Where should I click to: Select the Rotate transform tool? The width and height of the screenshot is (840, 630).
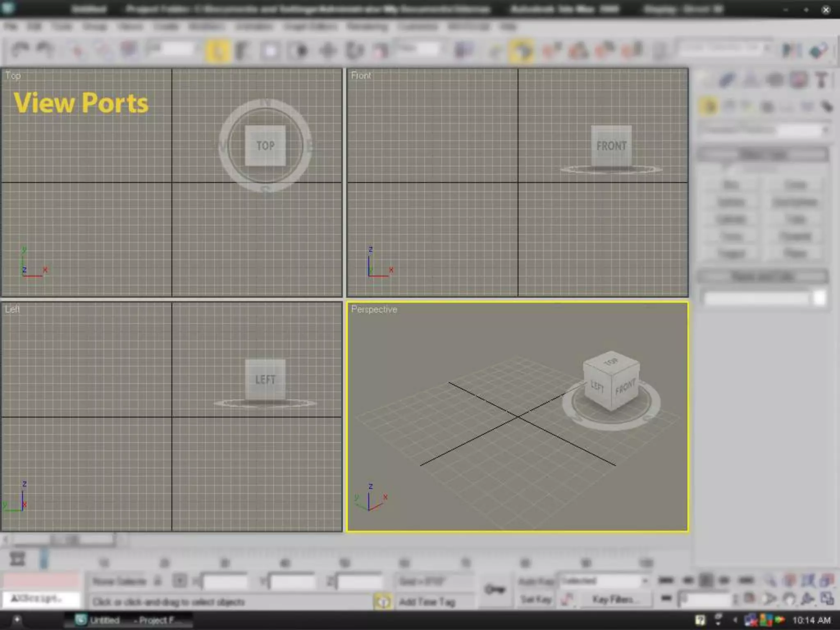[354, 51]
